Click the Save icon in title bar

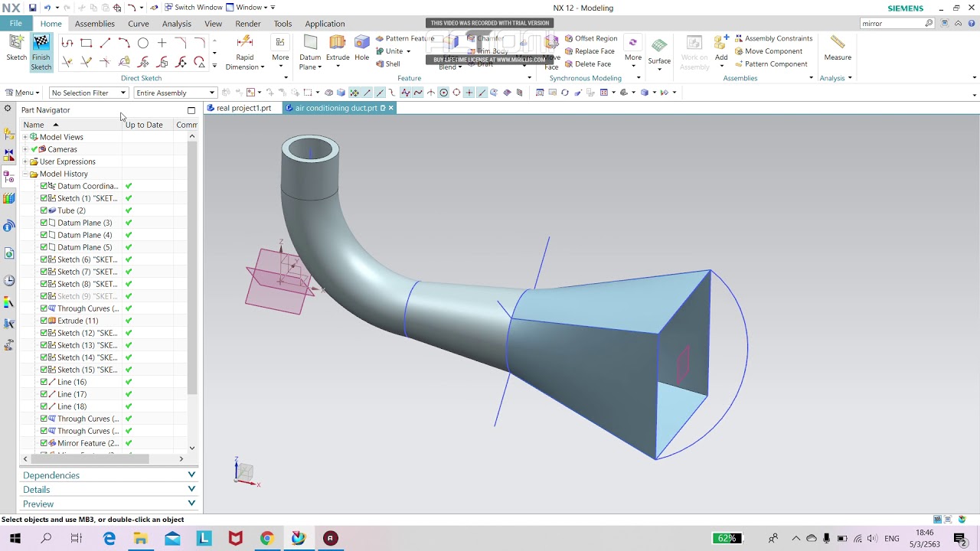coord(32,8)
